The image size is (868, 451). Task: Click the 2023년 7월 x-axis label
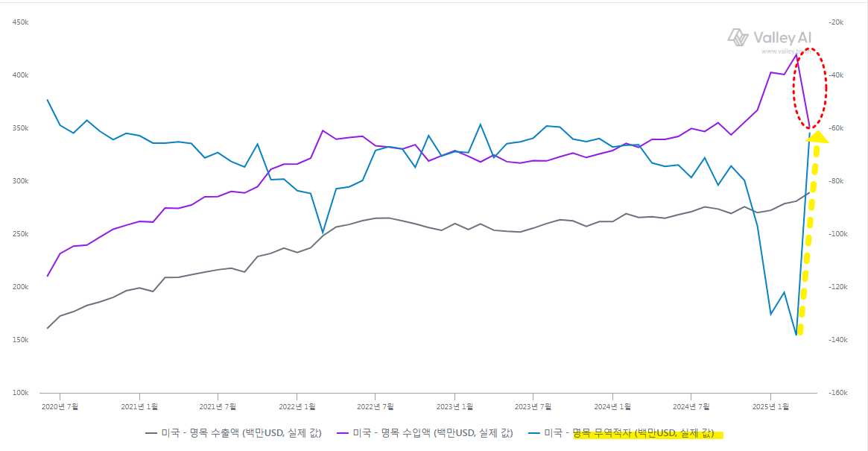533,406
